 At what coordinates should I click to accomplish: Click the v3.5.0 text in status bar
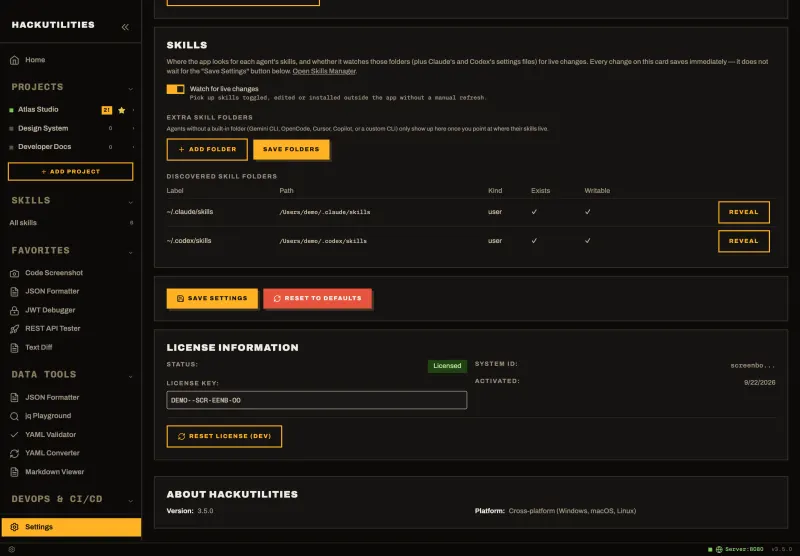[781, 549]
